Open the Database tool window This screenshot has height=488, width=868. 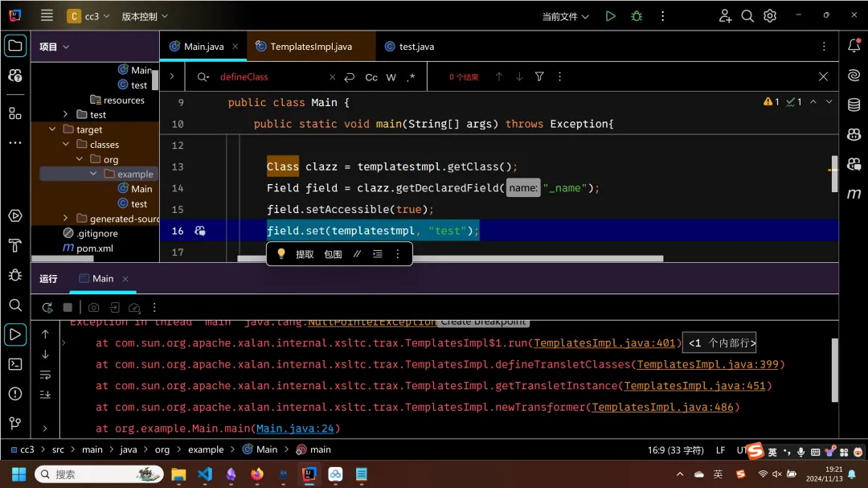[x=854, y=105]
